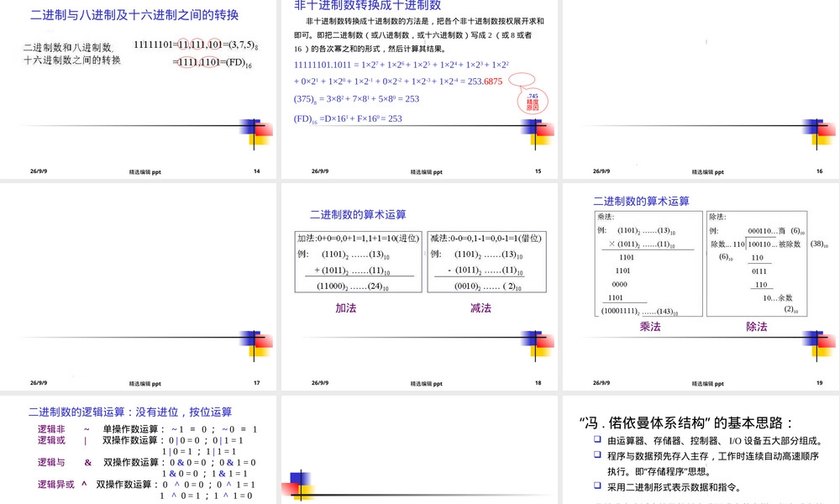Click the 加法 example box with (11000)2
The image size is (840, 504).
pyautogui.click(x=359, y=262)
